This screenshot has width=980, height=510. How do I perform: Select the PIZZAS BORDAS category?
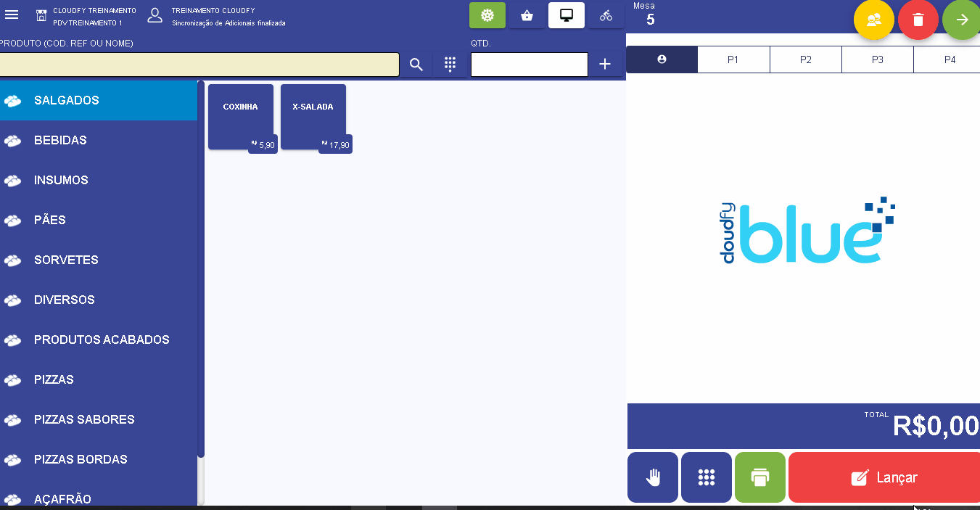[99, 459]
